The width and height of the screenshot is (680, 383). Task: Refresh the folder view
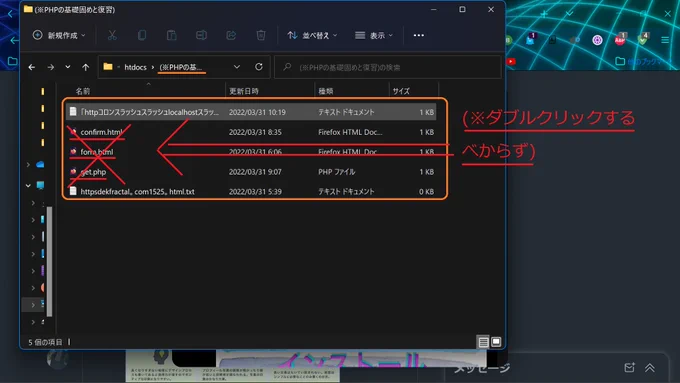click(x=259, y=67)
